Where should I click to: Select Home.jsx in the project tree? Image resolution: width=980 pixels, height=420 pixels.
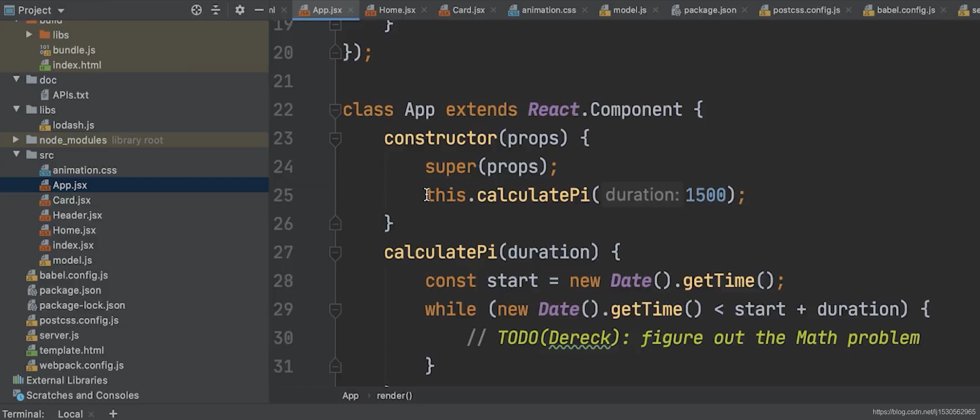74,230
